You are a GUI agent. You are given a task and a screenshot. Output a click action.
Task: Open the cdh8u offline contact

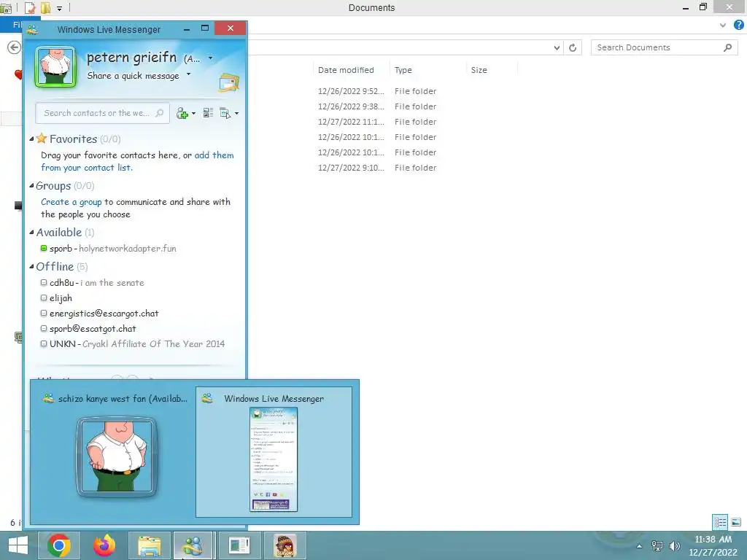click(x=93, y=282)
